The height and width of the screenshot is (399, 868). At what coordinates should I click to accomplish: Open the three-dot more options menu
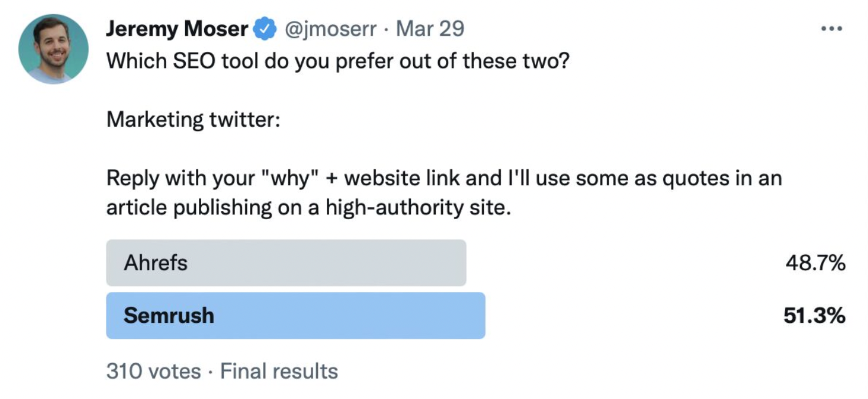(x=832, y=29)
